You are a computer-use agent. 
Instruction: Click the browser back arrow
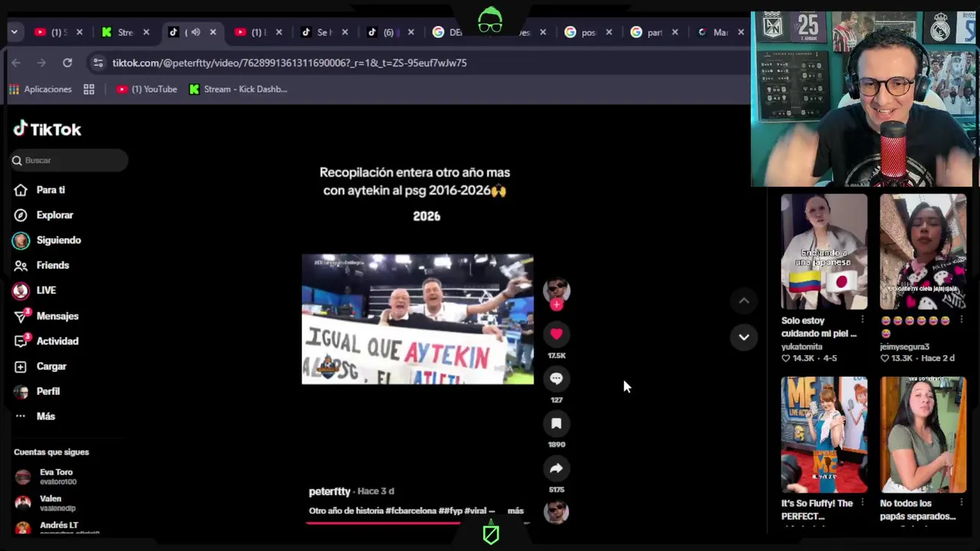point(16,63)
